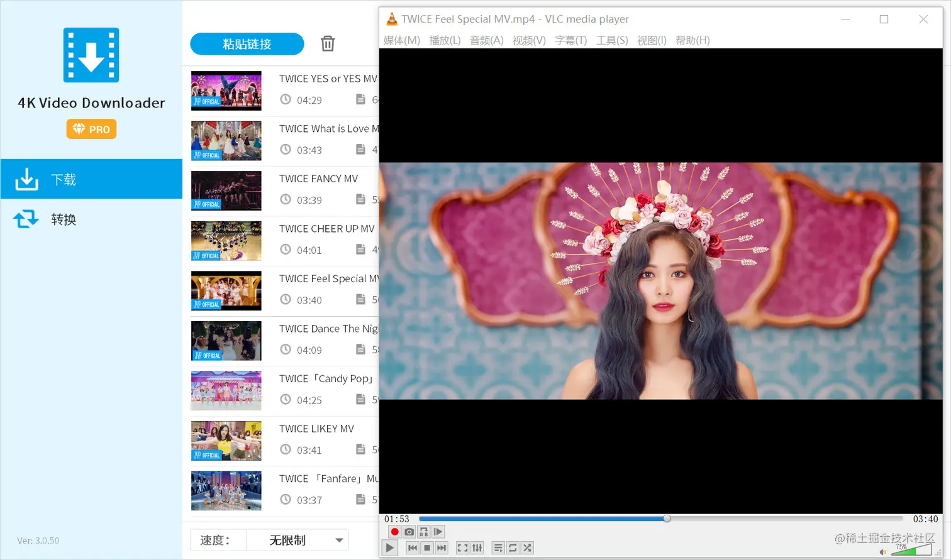
Task: Click the VLC cone icon in title bar
Action: pyautogui.click(x=392, y=19)
